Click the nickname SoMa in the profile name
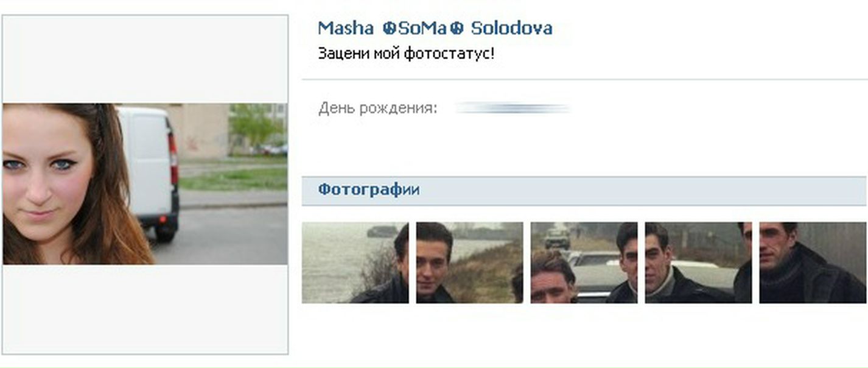This screenshot has width=868, height=368. pos(424,28)
